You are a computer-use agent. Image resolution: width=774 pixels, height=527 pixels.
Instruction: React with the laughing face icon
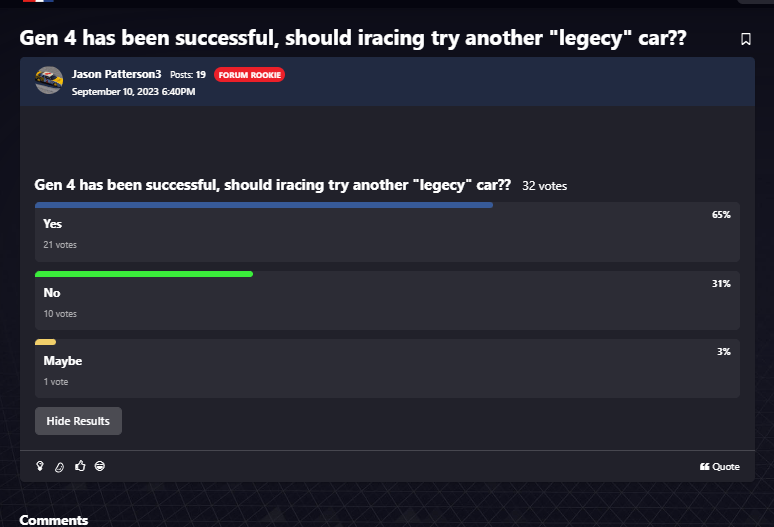click(100, 466)
